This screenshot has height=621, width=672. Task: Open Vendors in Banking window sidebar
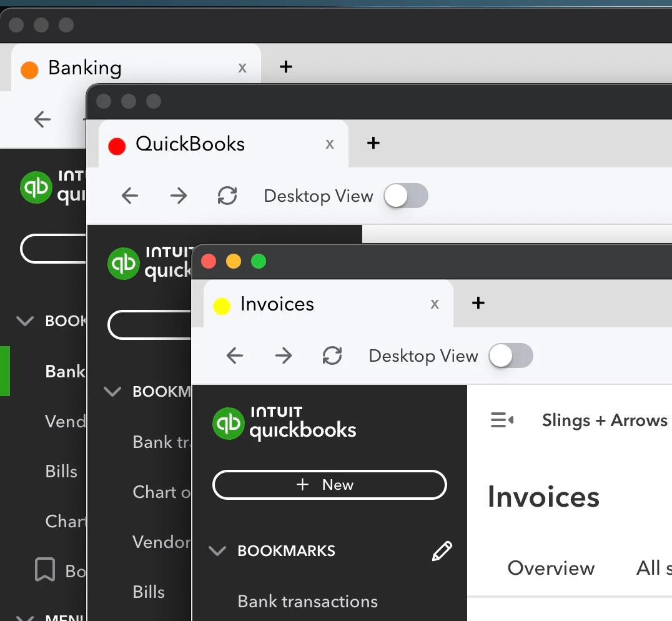[66, 421]
